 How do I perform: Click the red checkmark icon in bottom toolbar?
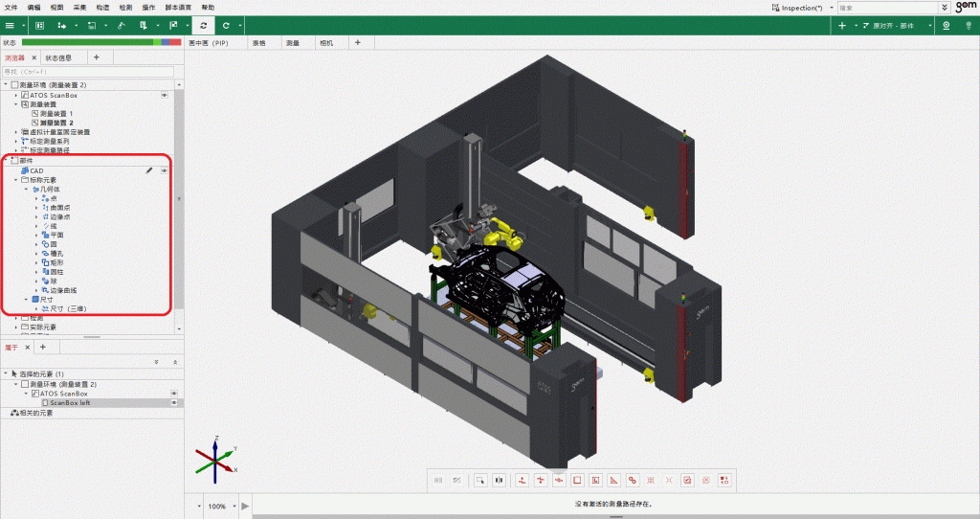coord(688,480)
